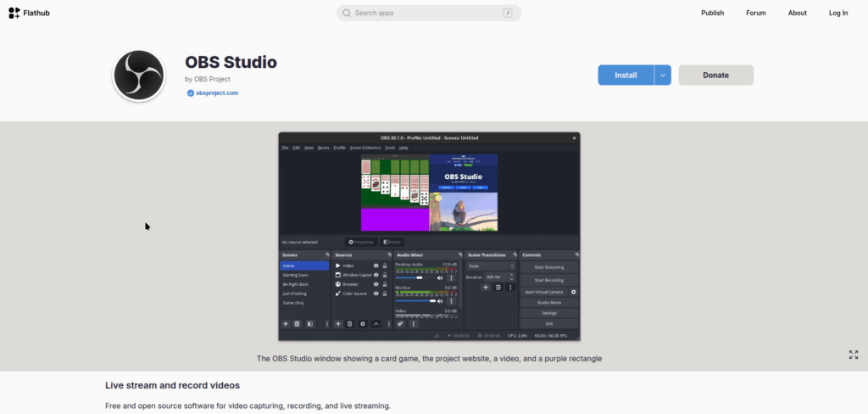Open the Flathub home logo

coord(29,13)
